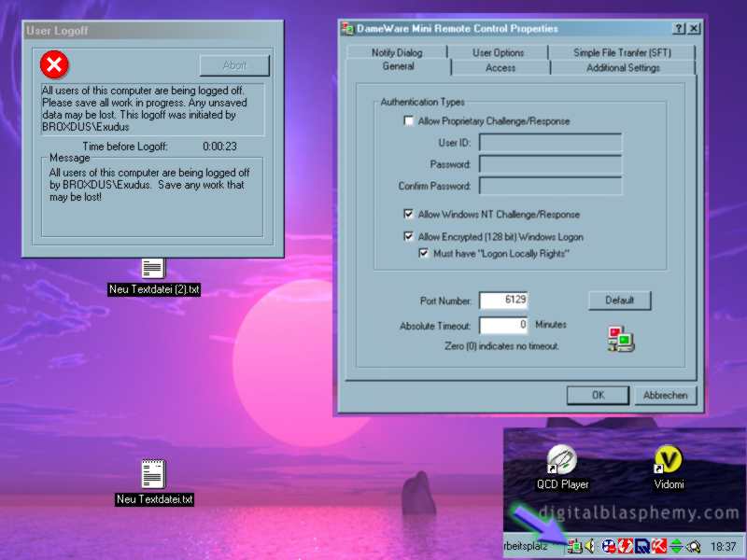The image size is (747, 560).
Task: Click the Abort button in User Logoff
Action: pyautogui.click(x=234, y=65)
